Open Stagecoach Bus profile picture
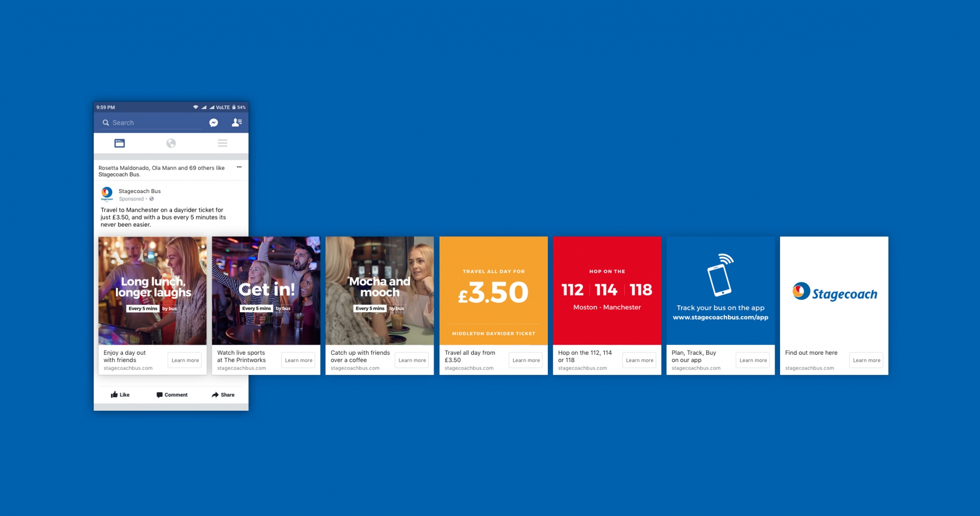980x516 pixels. (x=107, y=194)
